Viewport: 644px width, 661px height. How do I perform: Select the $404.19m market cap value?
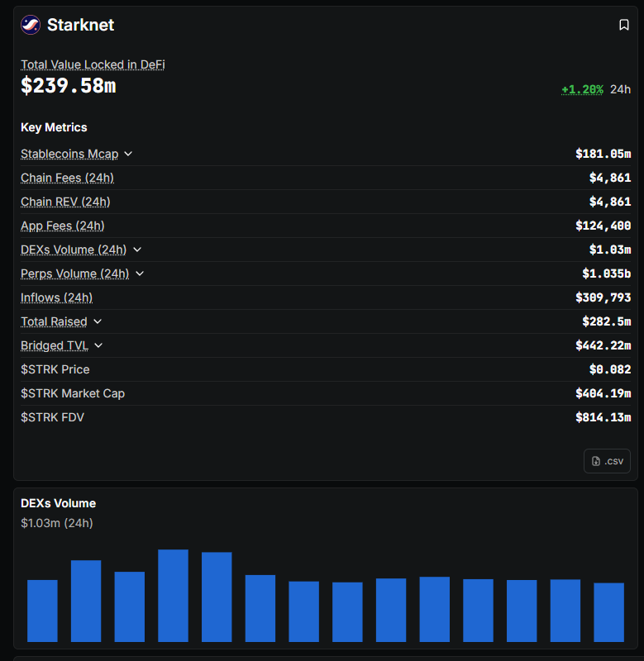pyautogui.click(x=603, y=394)
